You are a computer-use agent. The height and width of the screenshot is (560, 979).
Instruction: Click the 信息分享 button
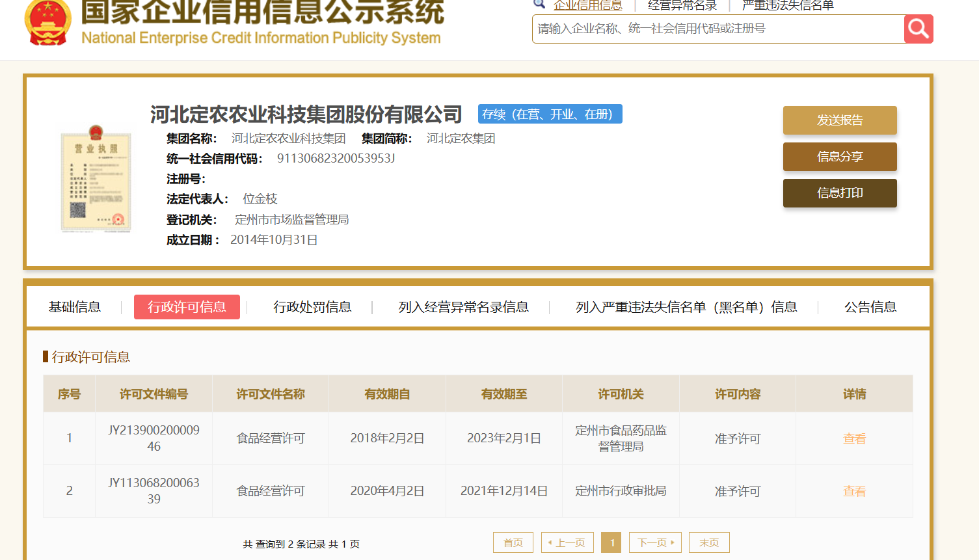click(x=839, y=157)
